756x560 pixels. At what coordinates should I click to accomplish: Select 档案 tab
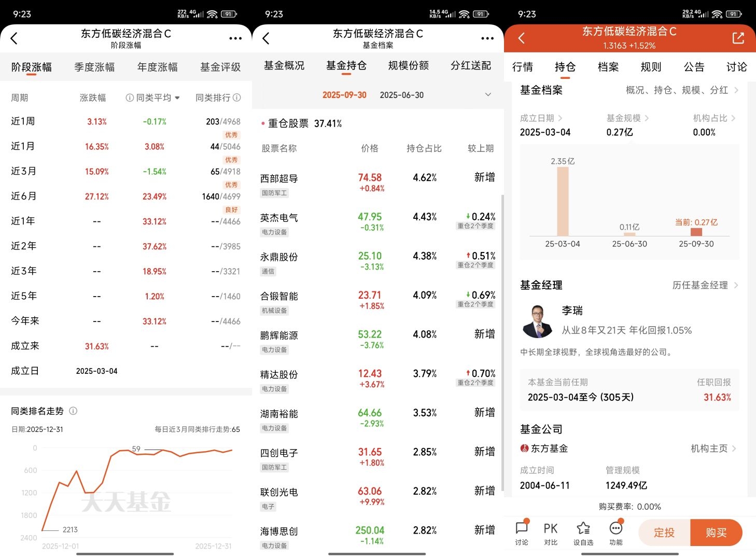(x=608, y=67)
